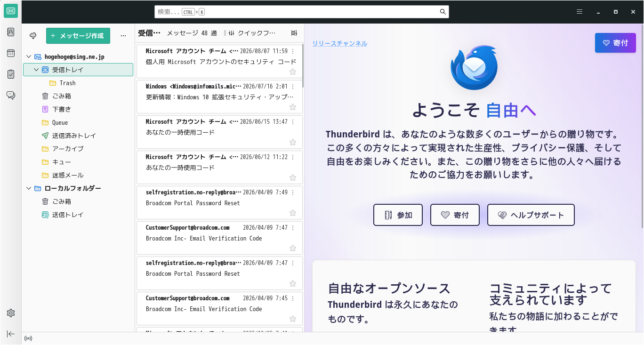644x345 pixels.
Task: Select the 受信トレイ folder
Action: coord(78,70)
